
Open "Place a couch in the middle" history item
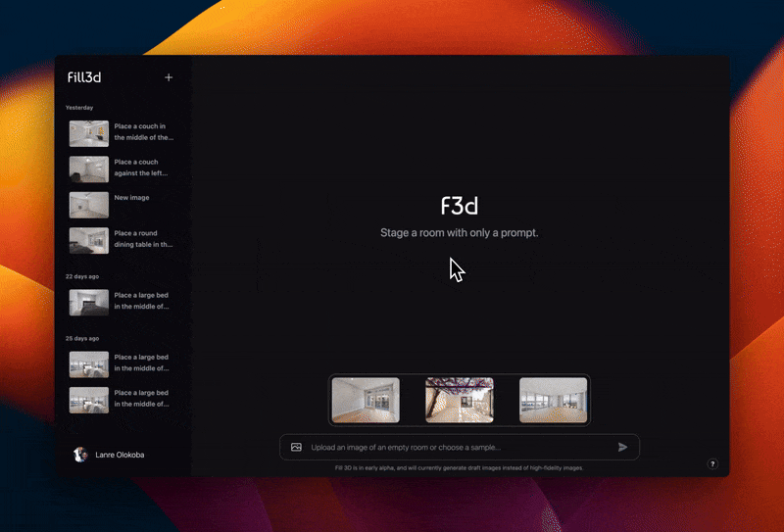[x=122, y=132]
